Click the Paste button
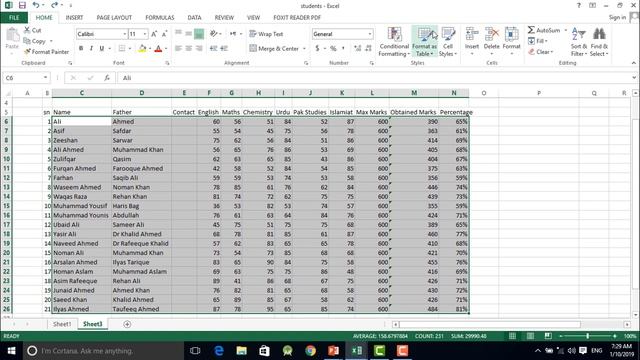 click(12, 38)
